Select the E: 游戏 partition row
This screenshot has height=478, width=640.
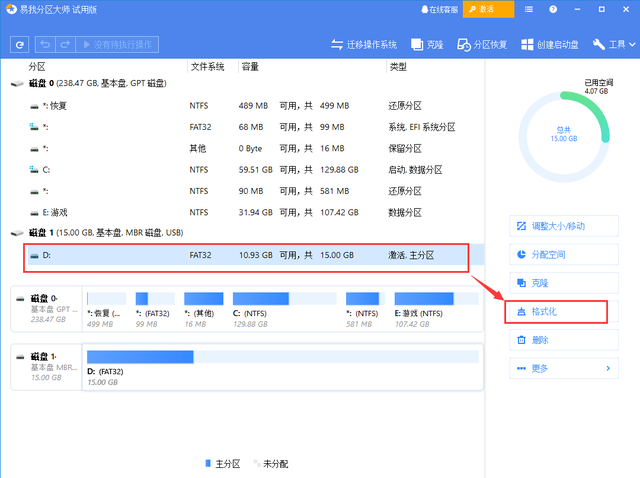pos(245,212)
